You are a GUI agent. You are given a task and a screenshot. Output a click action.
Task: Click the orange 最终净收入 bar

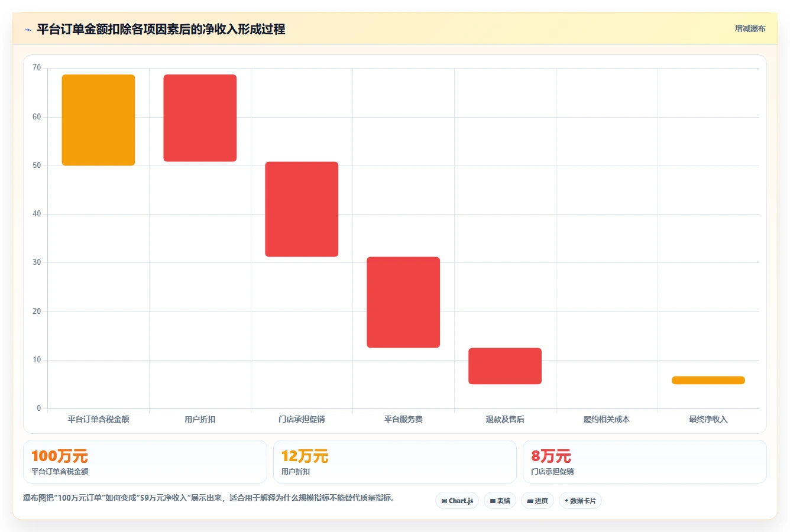(x=708, y=380)
